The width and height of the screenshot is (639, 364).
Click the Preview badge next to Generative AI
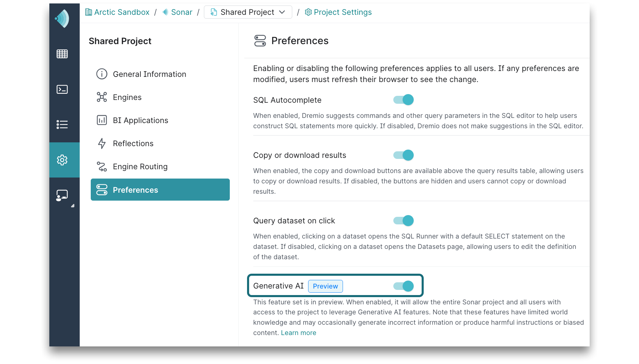325,286
